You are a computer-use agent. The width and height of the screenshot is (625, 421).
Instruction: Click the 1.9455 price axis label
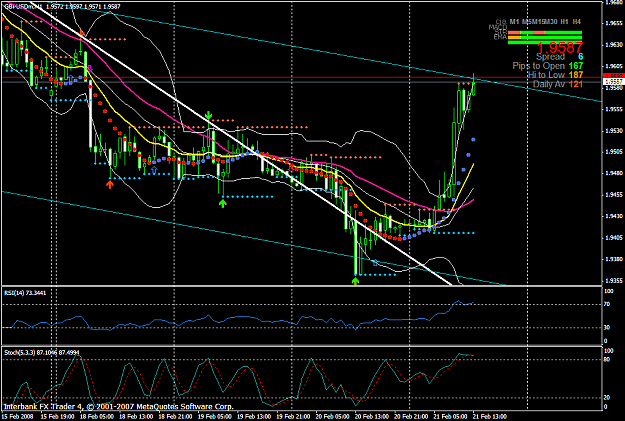point(614,195)
